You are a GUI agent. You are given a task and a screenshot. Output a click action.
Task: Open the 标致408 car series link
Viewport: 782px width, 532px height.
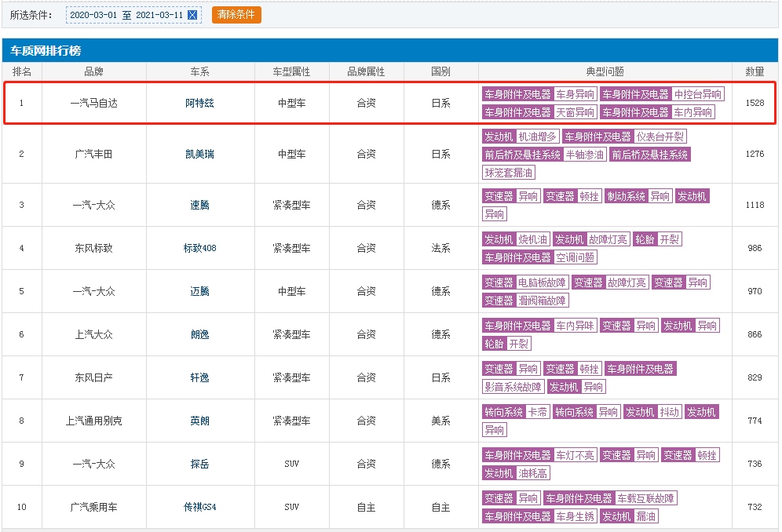point(199,248)
